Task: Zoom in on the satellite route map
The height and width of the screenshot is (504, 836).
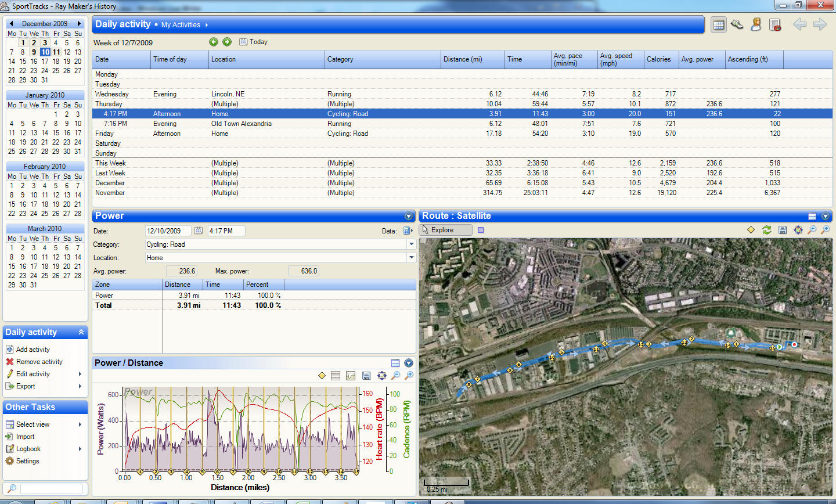Action: coord(826,230)
